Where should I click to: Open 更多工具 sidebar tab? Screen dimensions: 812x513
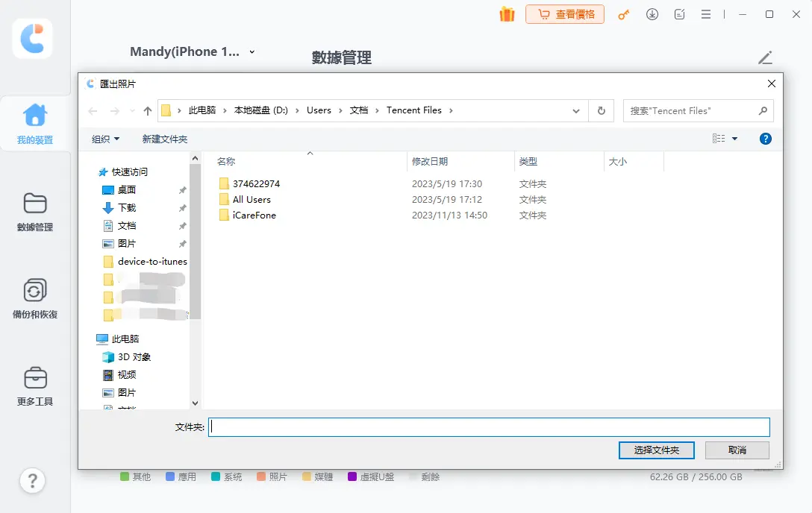pyautogui.click(x=35, y=386)
